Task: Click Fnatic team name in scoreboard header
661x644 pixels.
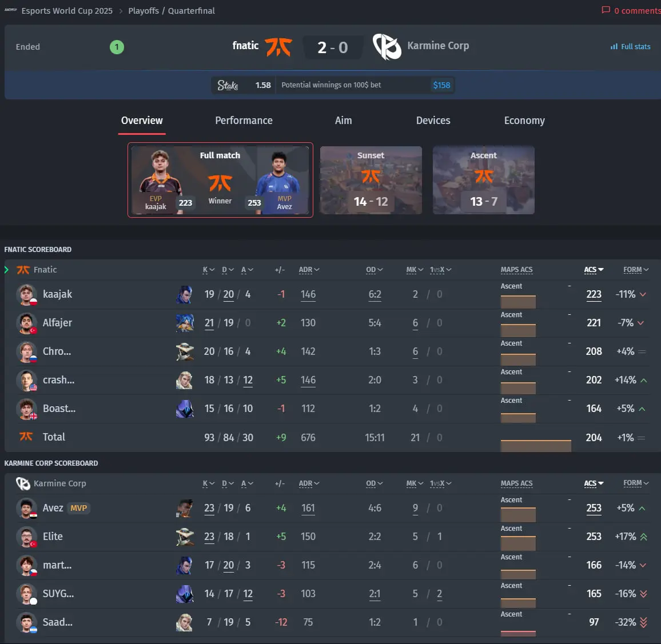Action: coord(45,270)
